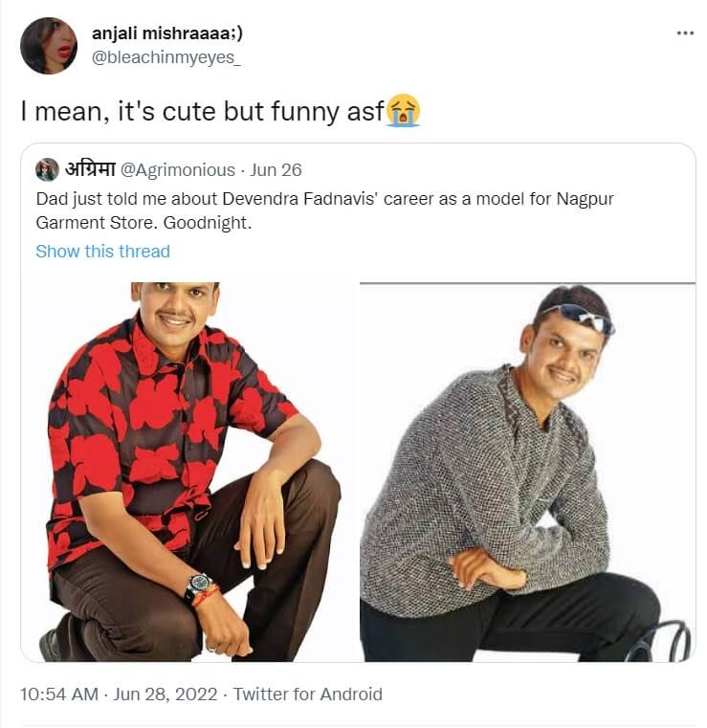Open the "Twitter for Android" source link
Image resolution: width=707 pixels, height=728 pixels.
(307, 694)
